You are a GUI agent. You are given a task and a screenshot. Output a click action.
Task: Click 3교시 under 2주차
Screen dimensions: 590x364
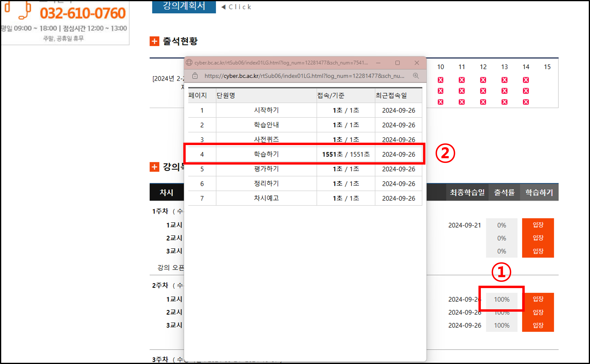(x=174, y=325)
